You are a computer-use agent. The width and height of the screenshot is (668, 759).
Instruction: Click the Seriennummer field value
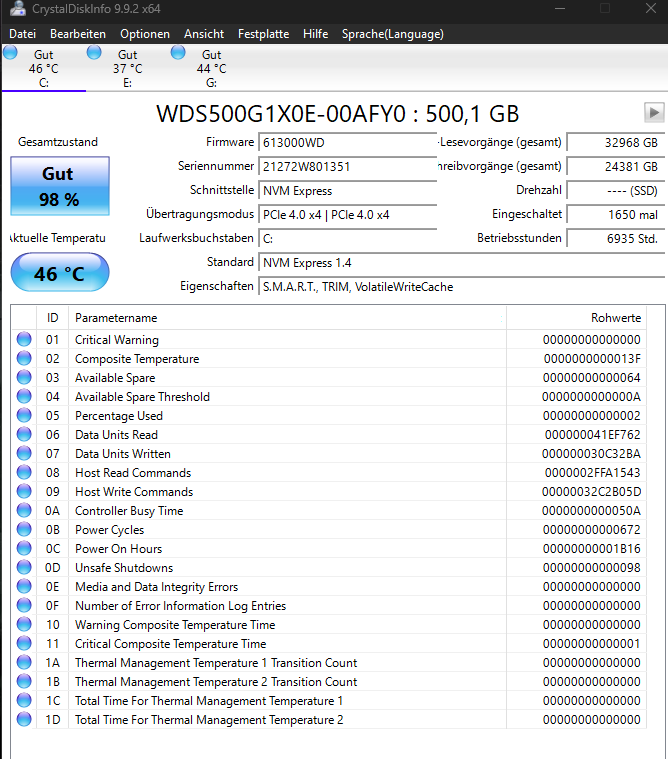(x=348, y=167)
